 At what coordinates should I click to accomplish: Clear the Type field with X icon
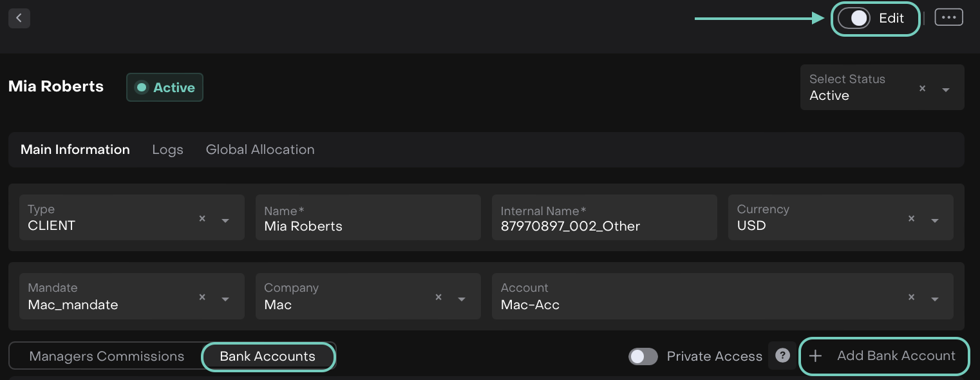click(x=202, y=219)
